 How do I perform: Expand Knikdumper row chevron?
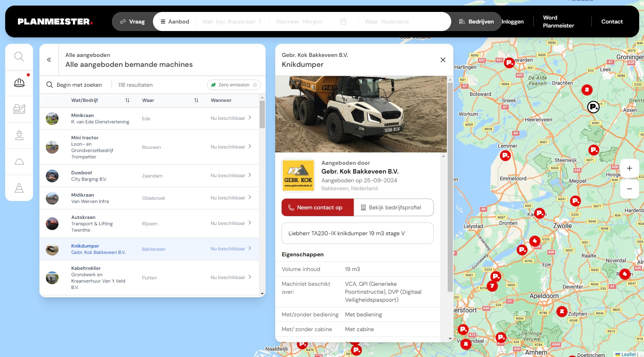coord(250,248)
